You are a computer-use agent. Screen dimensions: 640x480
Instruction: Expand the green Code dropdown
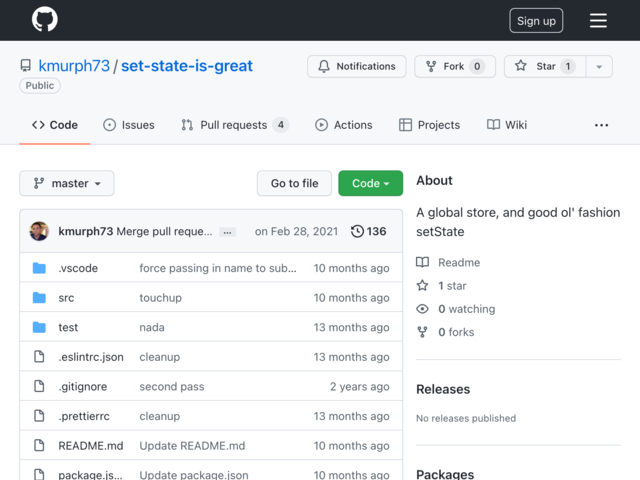[371, 183]
